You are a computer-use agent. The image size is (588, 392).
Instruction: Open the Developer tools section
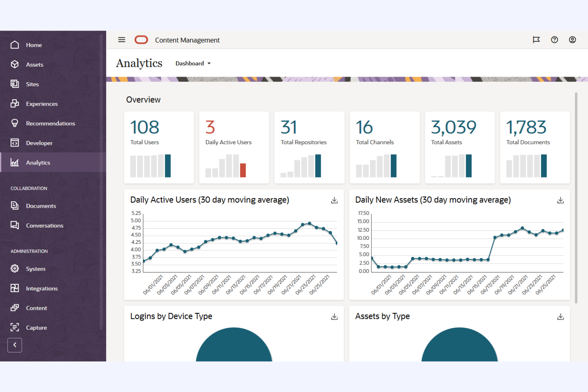coord(39,143)
